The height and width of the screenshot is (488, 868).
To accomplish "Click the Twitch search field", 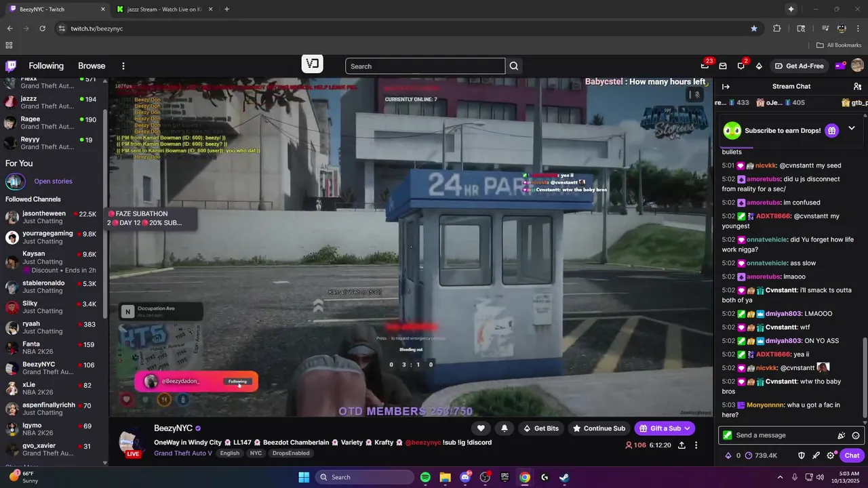I will 425,66.
